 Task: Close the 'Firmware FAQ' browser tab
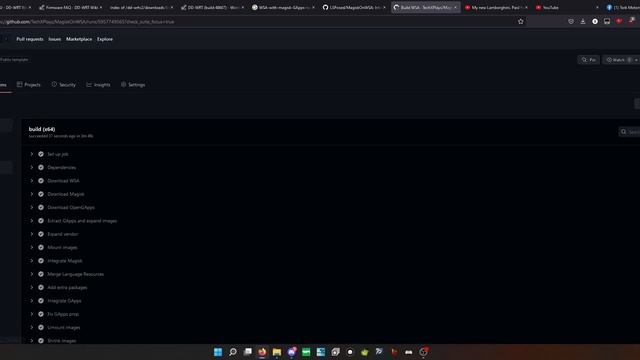coord(101,7)
